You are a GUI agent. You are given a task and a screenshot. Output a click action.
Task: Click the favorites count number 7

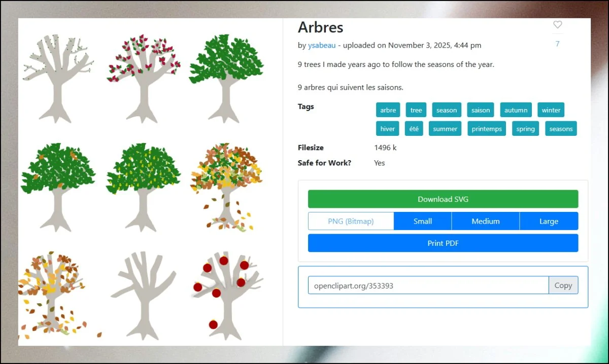(x=557, y=44)
